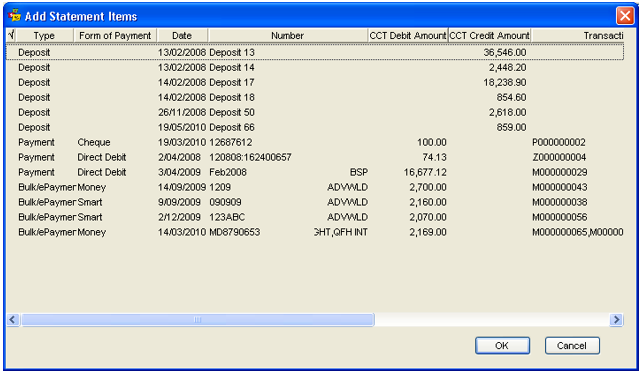This screenshot has height=371, width=639.
Task: Click debit amount 2,160.00
Action: [x=428, y=202]
